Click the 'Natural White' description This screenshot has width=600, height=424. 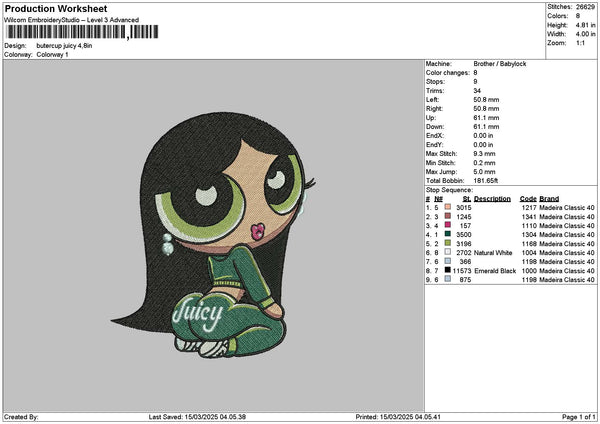[493, 253]
